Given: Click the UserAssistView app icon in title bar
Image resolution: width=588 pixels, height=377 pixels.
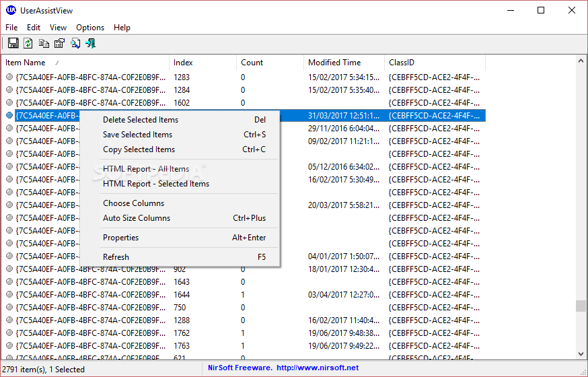Looking at the screenshot, I should [x=11, y=10].
